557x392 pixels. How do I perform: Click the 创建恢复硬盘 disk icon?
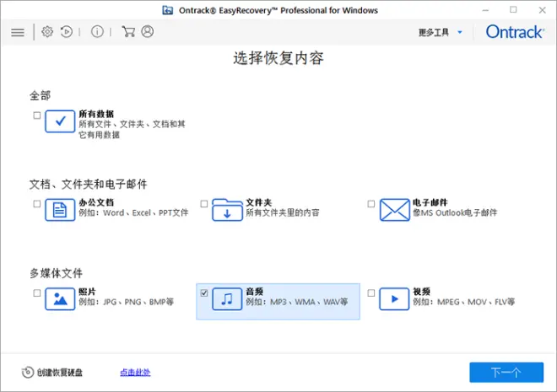pyautogui.click(x=28, y=372)
